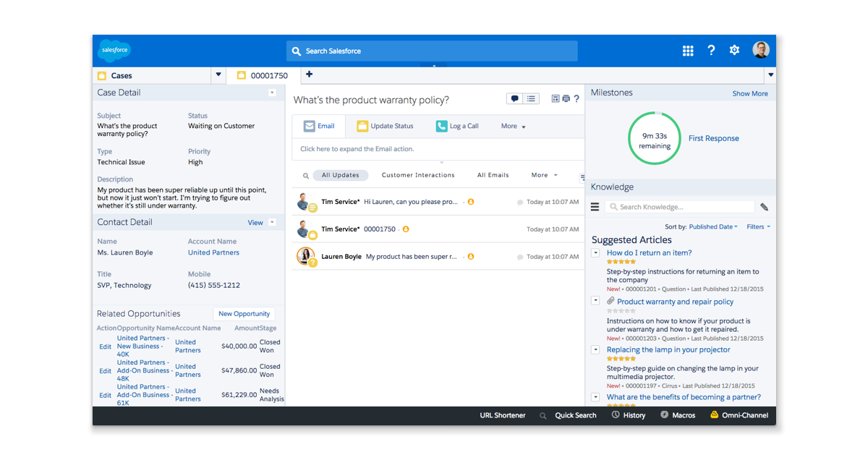Image resolution: width=868 pixels, height=463 pixels.
Task: Click the setup gear icon in header
Action: pyautogui.click(x=734, y=51)
